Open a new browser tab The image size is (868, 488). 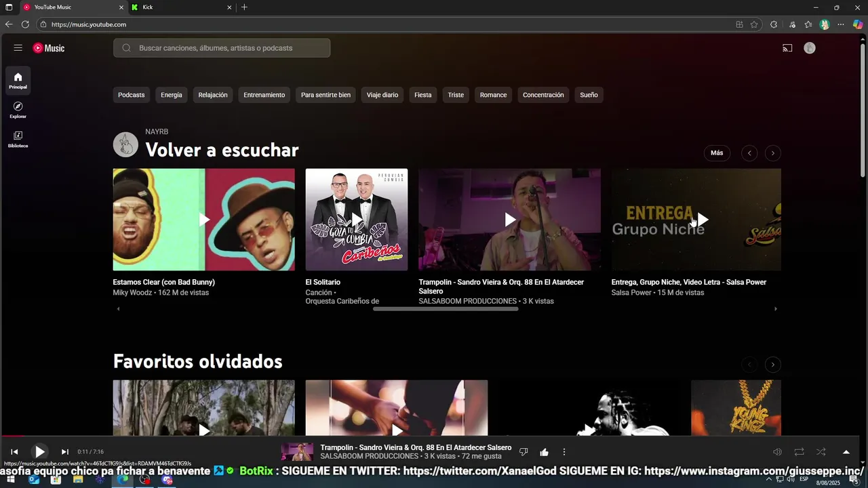pyautogui.click(x=244, y=7)
